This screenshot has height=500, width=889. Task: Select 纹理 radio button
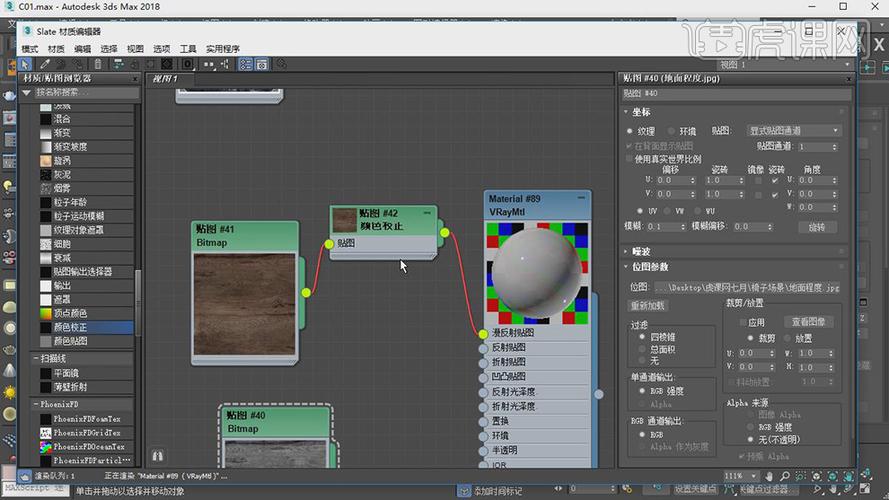pos(629,131)
